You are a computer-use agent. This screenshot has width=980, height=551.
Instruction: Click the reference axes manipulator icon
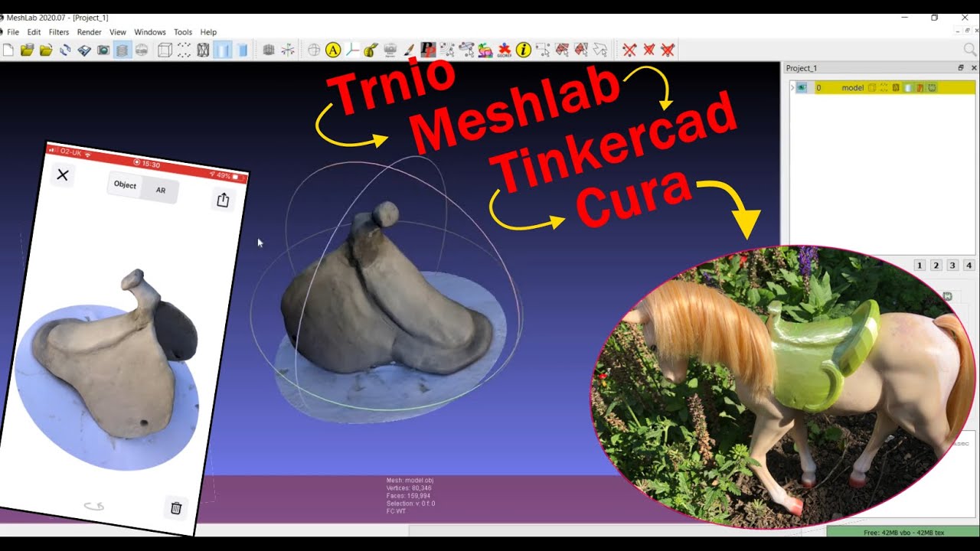[x=352, y=51]
